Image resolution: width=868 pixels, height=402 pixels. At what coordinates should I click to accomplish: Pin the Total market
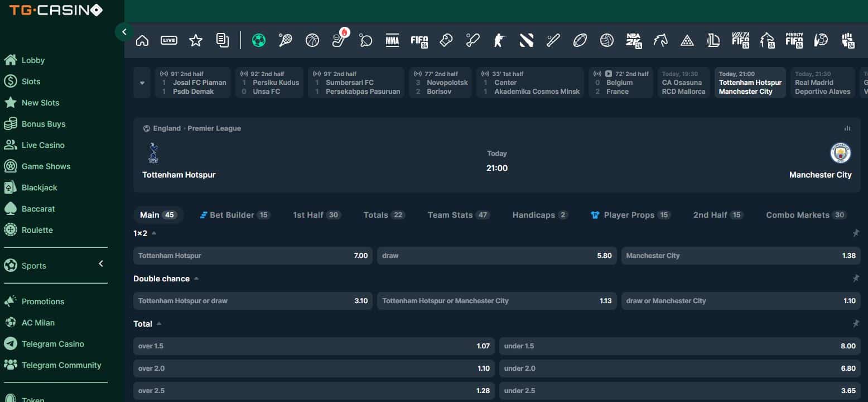click(x=856, y=324)
